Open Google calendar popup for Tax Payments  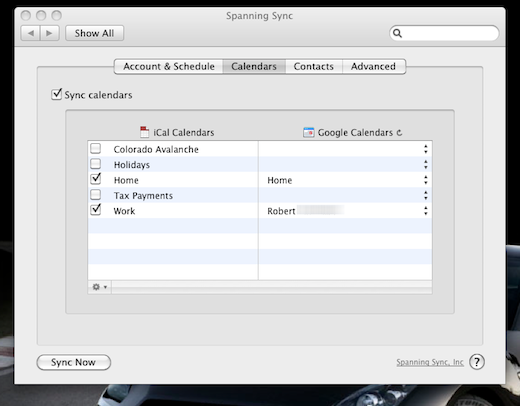click(x=426, y=195)
